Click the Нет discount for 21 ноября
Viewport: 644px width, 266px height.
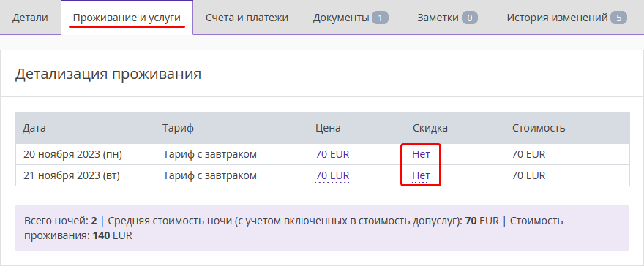422,176
